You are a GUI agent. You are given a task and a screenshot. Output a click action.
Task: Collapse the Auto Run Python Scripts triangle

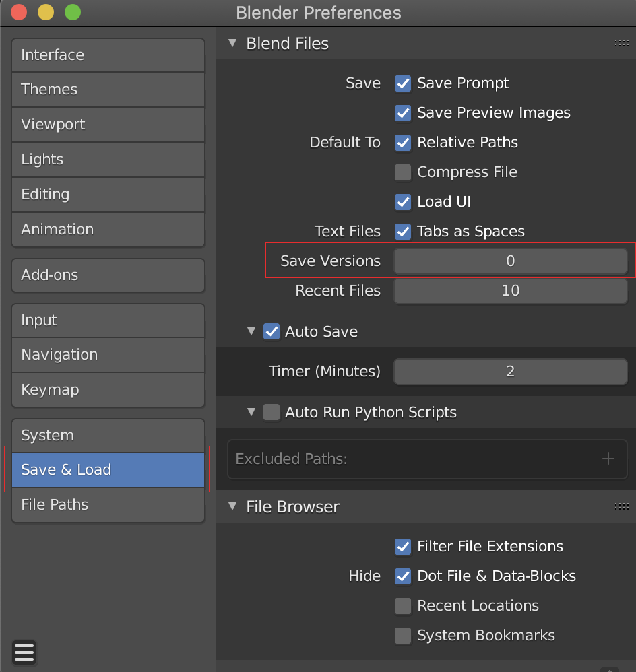pos(251,412)
